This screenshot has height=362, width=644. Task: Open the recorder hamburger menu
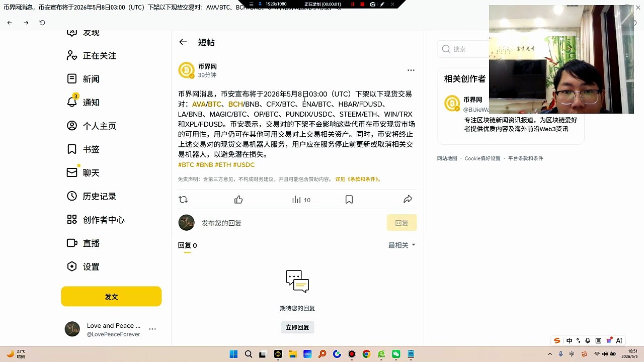252,4
